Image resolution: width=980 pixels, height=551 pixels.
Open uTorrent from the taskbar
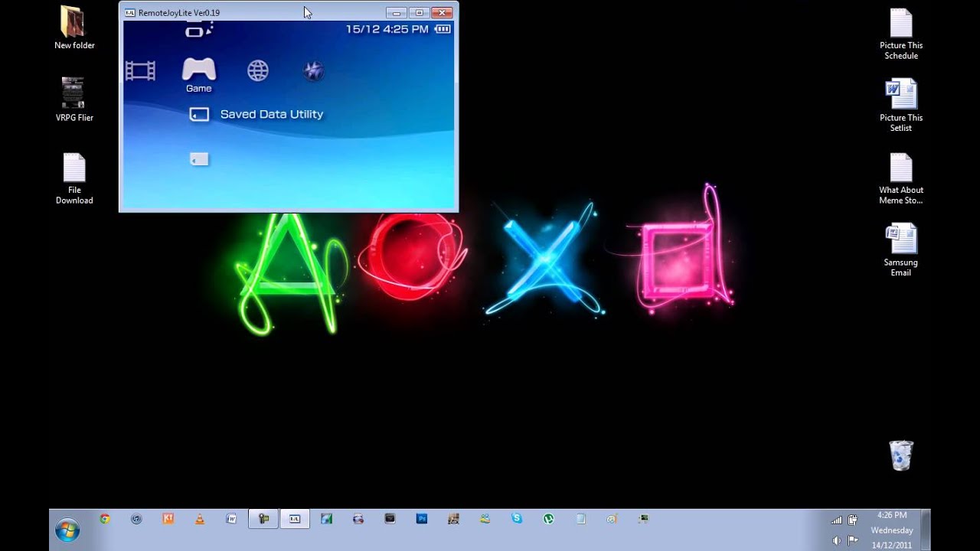click(548, 519)
